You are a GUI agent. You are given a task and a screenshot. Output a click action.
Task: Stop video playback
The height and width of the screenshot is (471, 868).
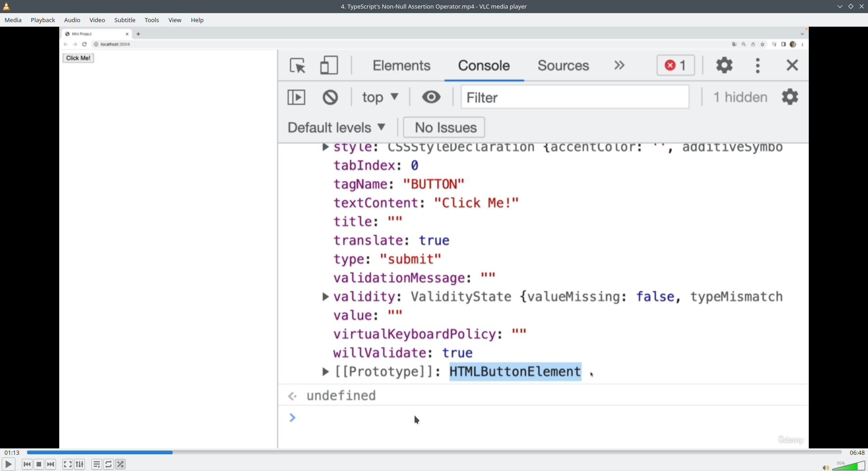pyautogui.click(x=39, y=464)
